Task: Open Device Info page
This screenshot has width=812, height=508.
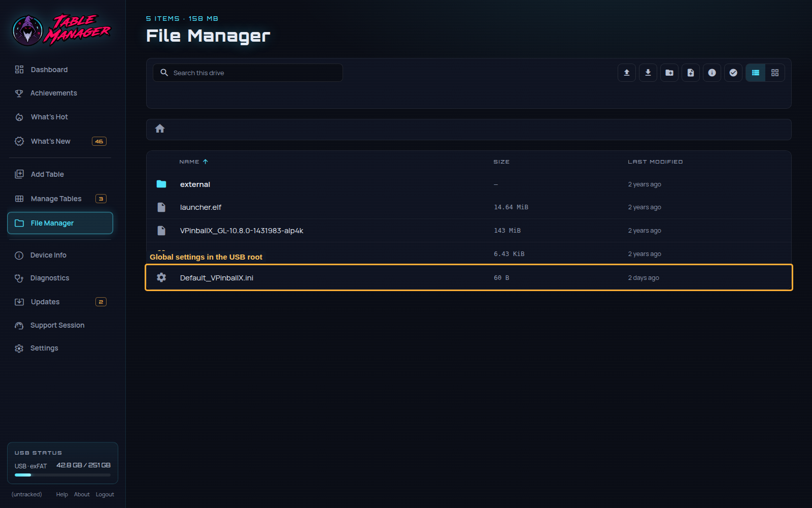Action: tap(60, 255)
